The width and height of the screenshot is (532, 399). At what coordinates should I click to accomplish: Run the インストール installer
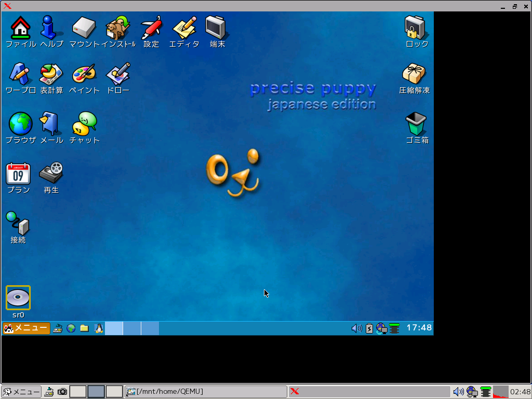[118, 27]
